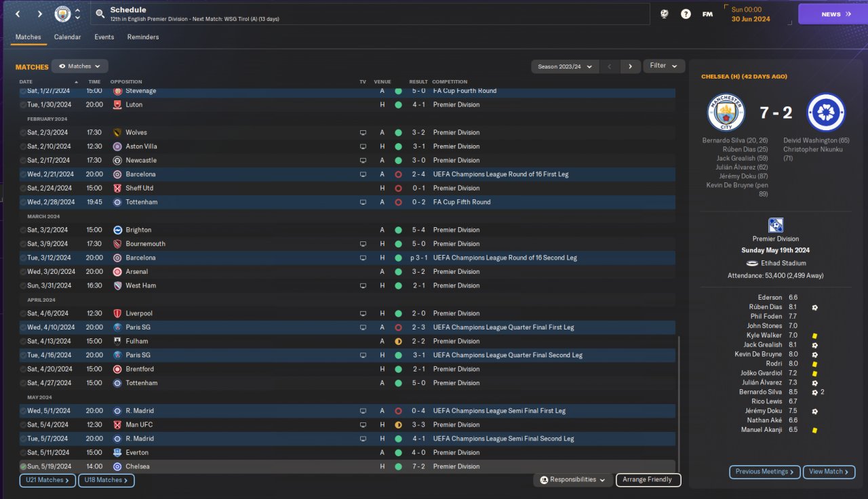Screen dimensions: 868x499
Task: Click the Arsenal club badge
Action: coord(117,271)
